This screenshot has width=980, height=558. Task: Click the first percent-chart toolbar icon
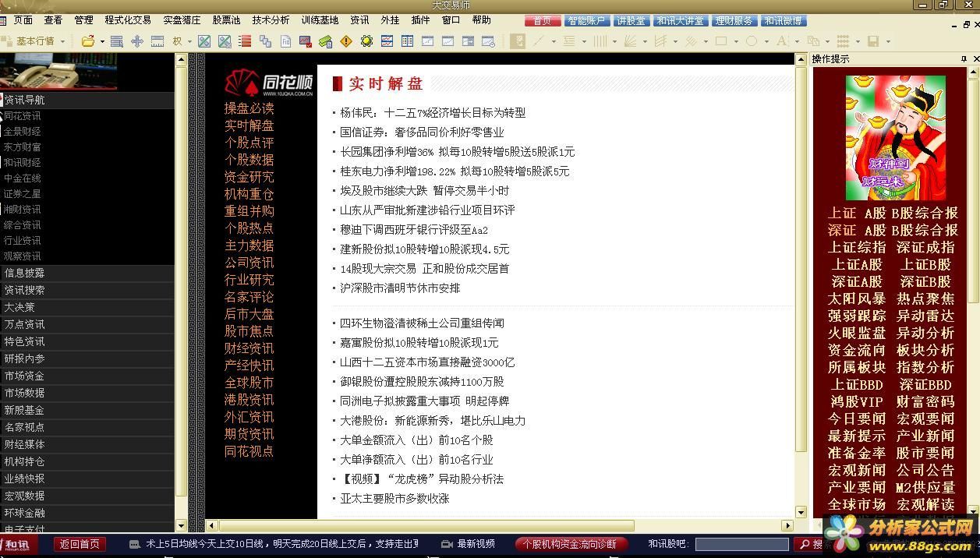pyautogui.click(x=204, y=41)
